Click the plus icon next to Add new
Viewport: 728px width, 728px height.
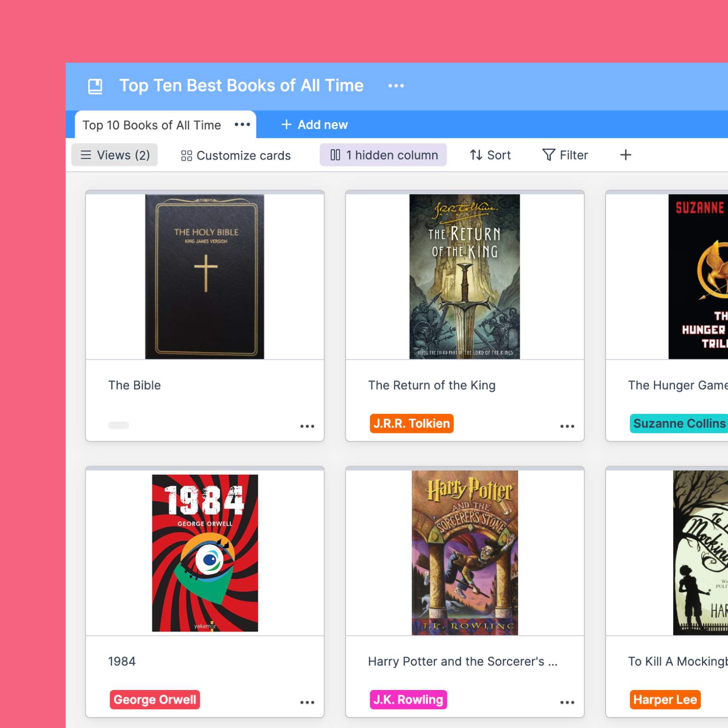(287, 124)
